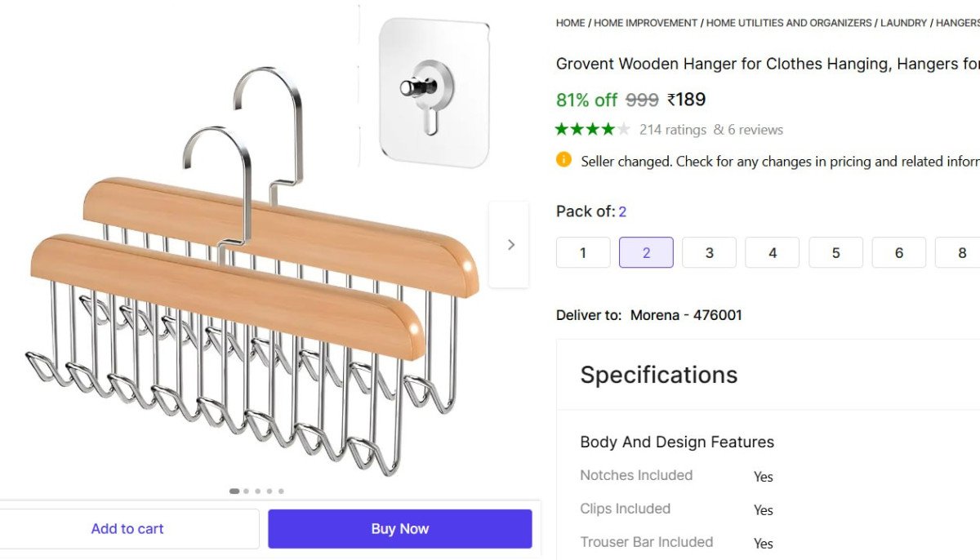Choose pack of 3 option
The height and width of the screenshot is (560, 980).
pos(709,253)
